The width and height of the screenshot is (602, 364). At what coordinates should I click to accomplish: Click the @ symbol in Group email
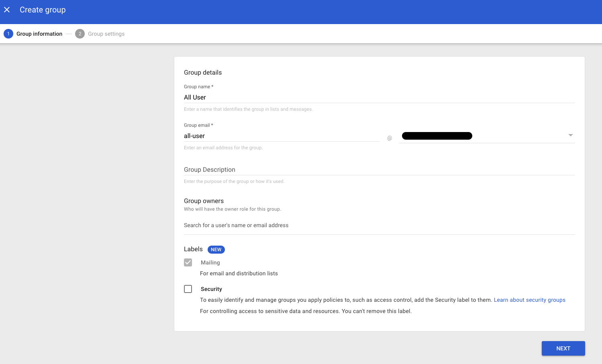389,138
